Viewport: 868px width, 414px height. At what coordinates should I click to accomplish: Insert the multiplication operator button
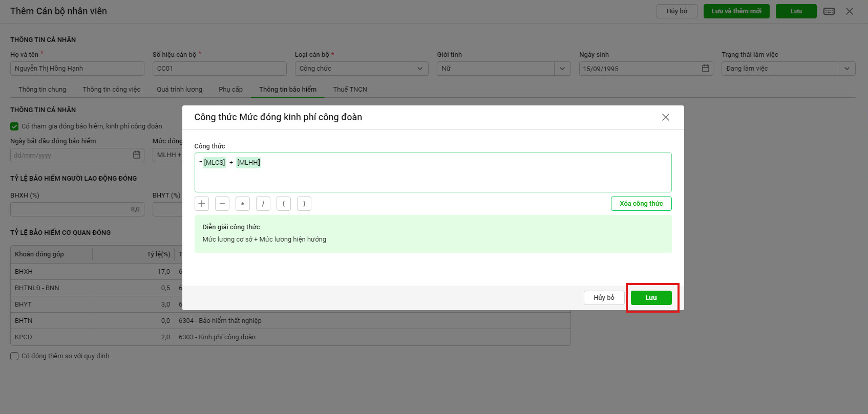[x=243, y=204]
